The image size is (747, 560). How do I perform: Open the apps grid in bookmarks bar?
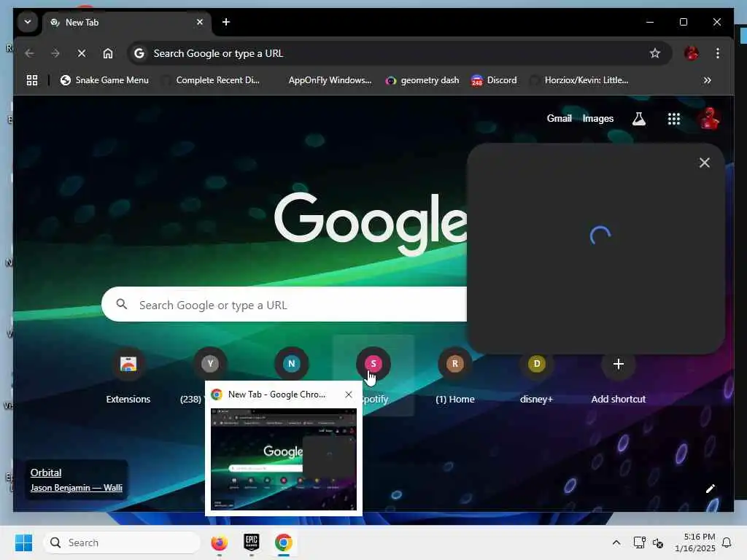click(x=32, y=80)
